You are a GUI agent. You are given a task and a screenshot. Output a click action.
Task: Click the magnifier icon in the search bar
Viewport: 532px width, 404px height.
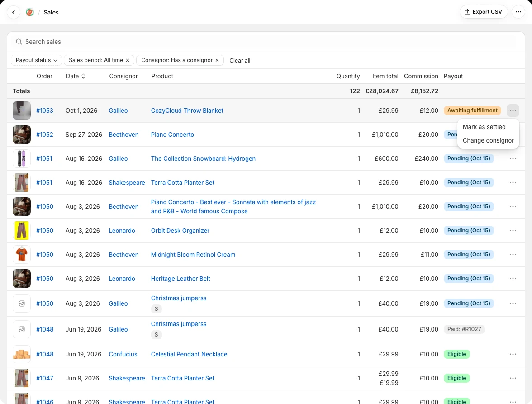click(19, 42)
